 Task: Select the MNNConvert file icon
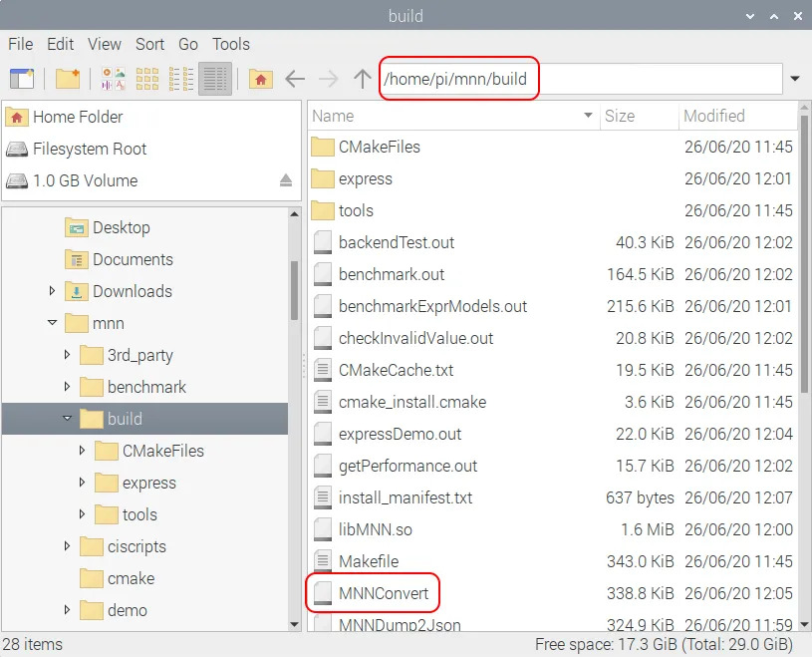pyautogui.click(x=322, y=593)
